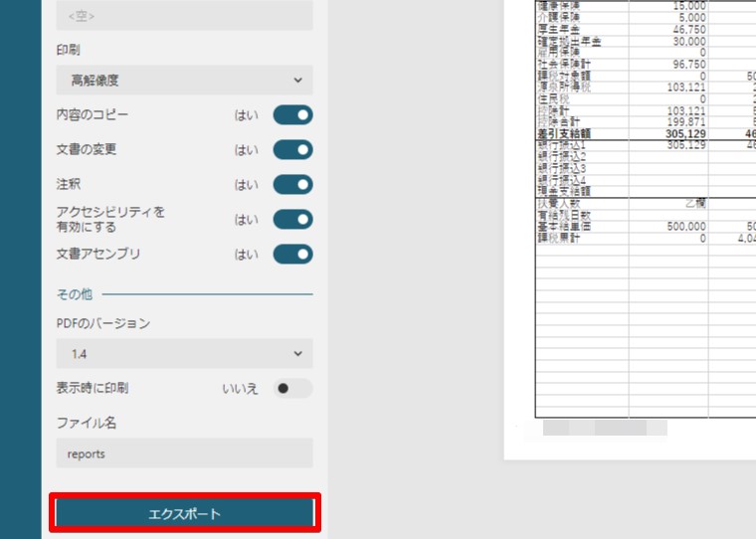Click the 30,000 確定拠出年金 value

coord(689,42)
